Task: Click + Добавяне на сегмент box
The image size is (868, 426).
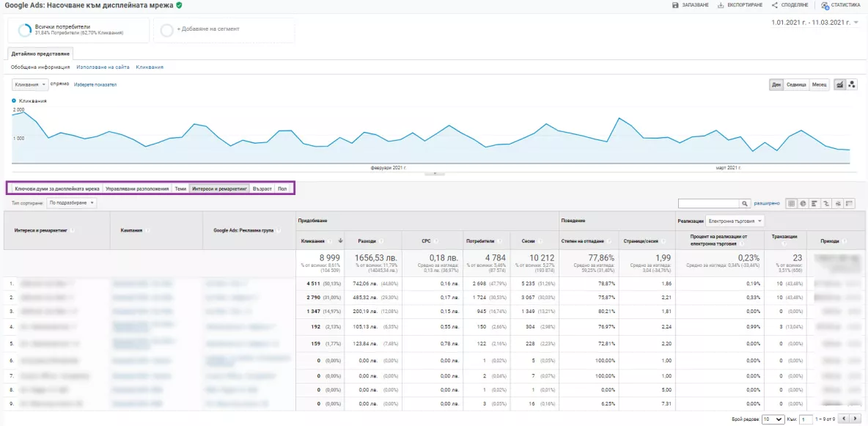Action: pos(224,30)
